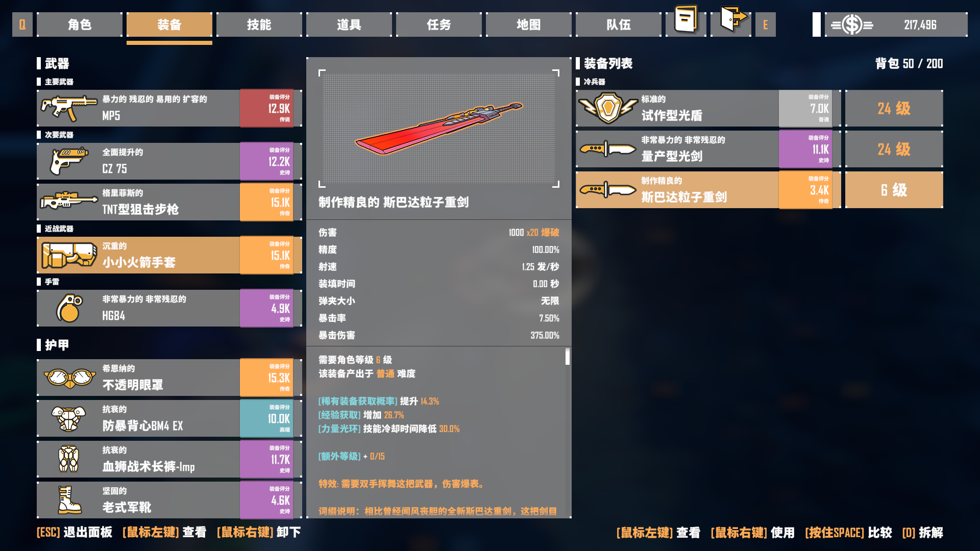Viewport: 980px width, 551px height.
Task: Select the 试作型光盾 shield icon
Action: (608, 108)
